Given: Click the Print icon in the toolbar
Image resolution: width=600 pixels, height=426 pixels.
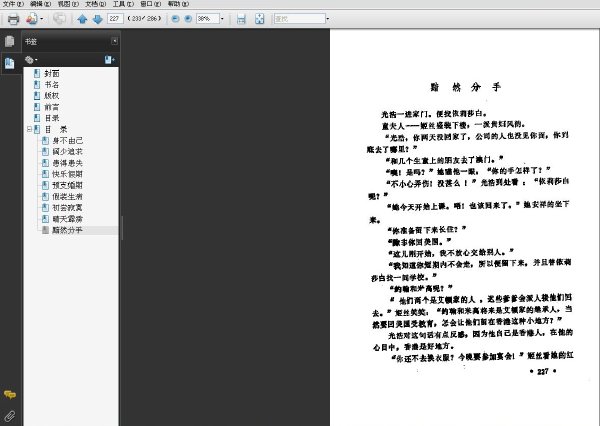Looking at the screenshot, I should tap(13, 19).
